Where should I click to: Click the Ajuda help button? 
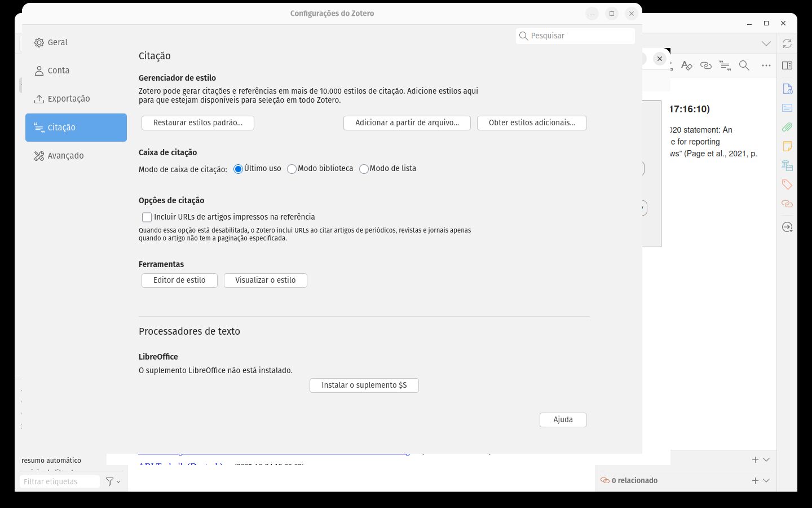click(x=563, y=420)
